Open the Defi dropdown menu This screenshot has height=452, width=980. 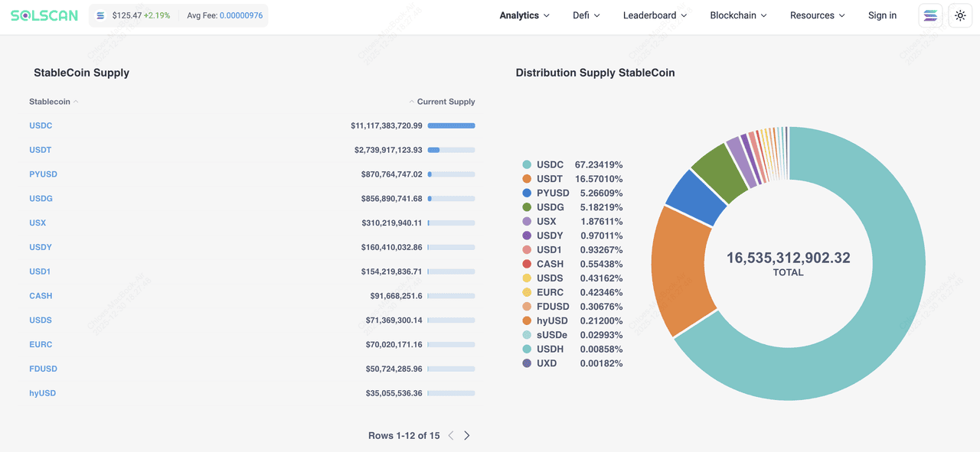coord(586,15)
